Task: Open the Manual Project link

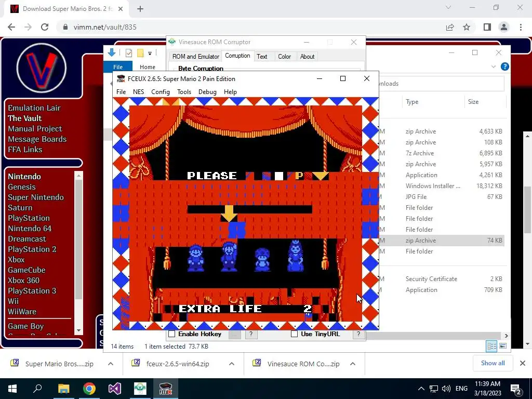Action: (35, 129)
